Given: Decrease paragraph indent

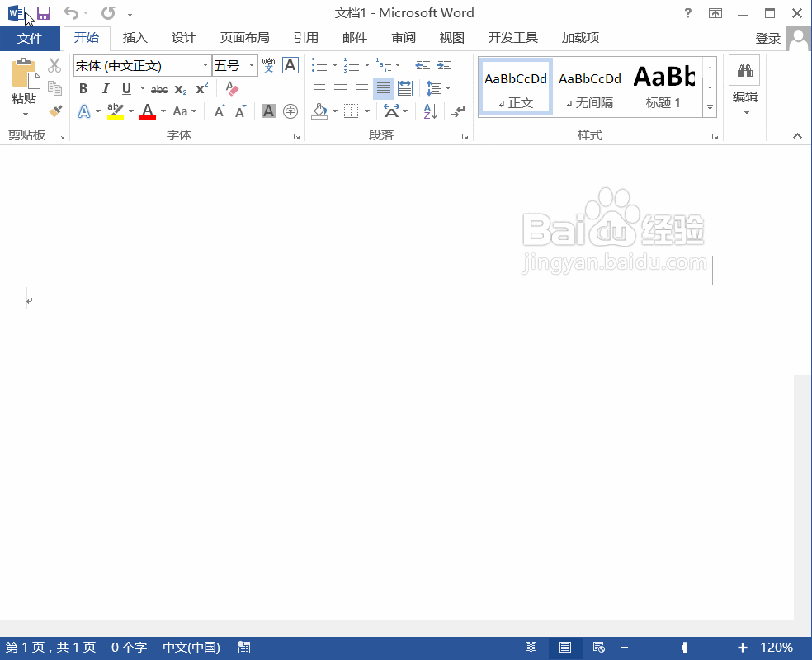Looking at the screenshot, I should [x=423, y=65].
